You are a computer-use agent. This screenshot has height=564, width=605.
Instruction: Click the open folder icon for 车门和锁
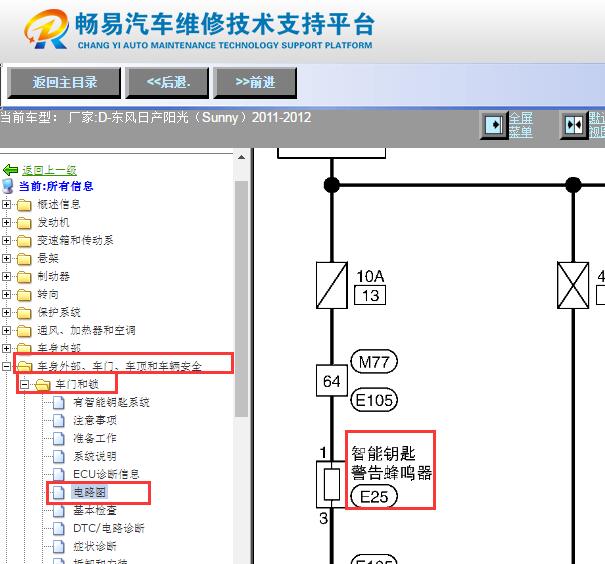pos(42,385)
